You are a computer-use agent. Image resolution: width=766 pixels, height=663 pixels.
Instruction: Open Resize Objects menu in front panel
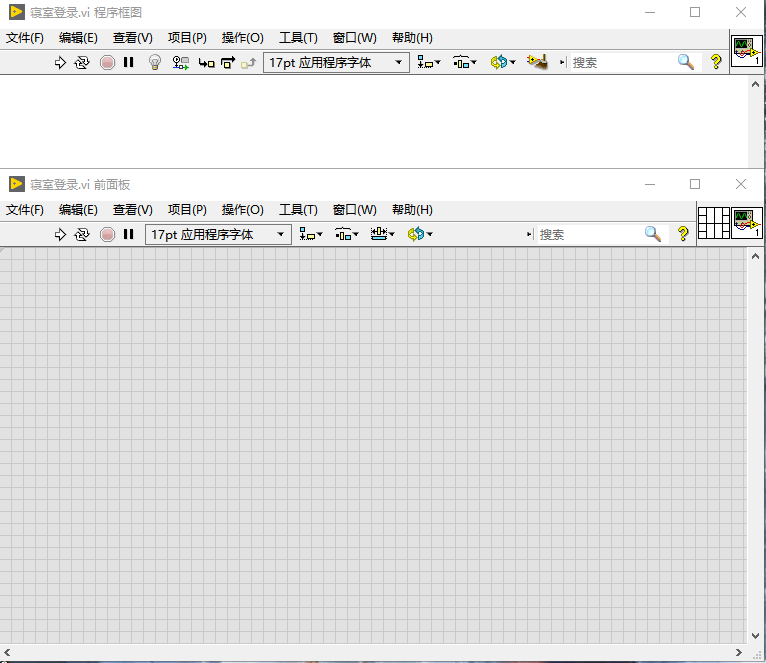coord(383,235)
